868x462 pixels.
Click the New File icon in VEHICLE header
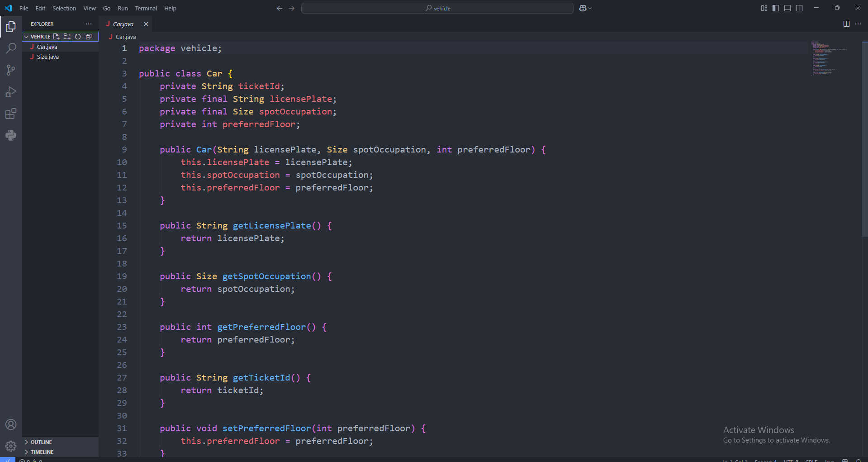coord(56,37)
